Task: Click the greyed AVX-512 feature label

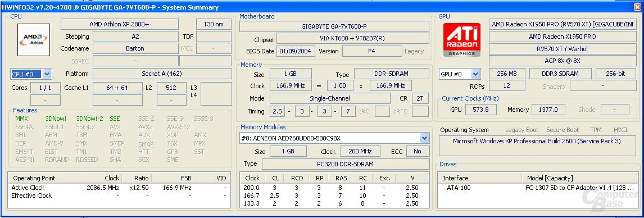Action: pos(178,127)
